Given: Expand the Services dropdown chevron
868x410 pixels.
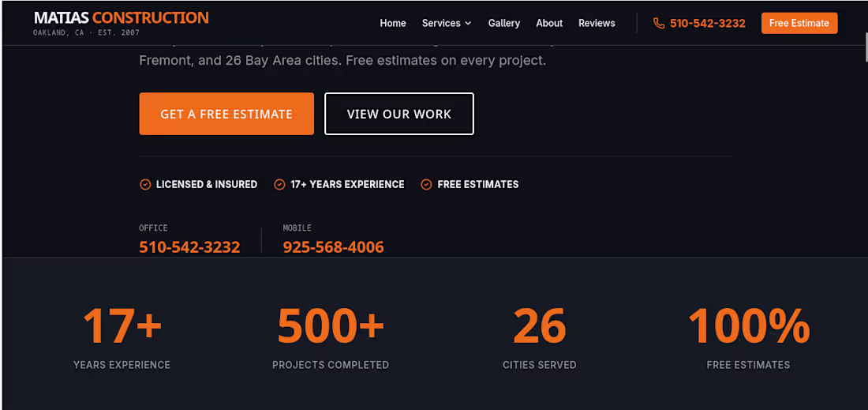Looking at the screenshot, I should tap(468, 24).
